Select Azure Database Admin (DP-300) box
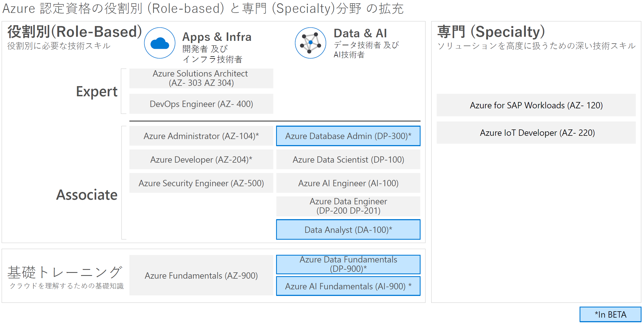Image resolution: width=644 pixels, height=325 pixels. tap(348, 136)
